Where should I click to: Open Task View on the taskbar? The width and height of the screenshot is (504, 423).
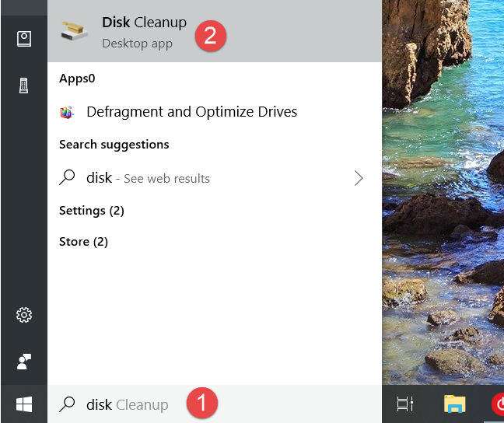pyautogui.click(x=405, y=404)
